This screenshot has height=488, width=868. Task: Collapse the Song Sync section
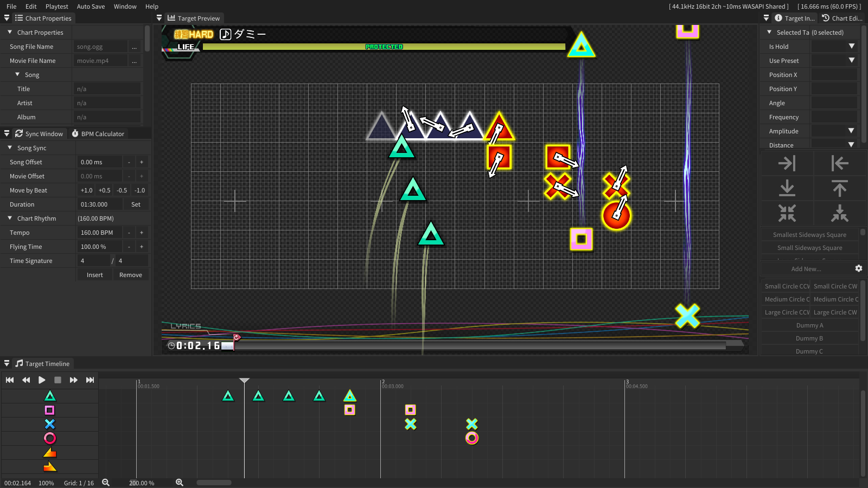click(10, 148)
